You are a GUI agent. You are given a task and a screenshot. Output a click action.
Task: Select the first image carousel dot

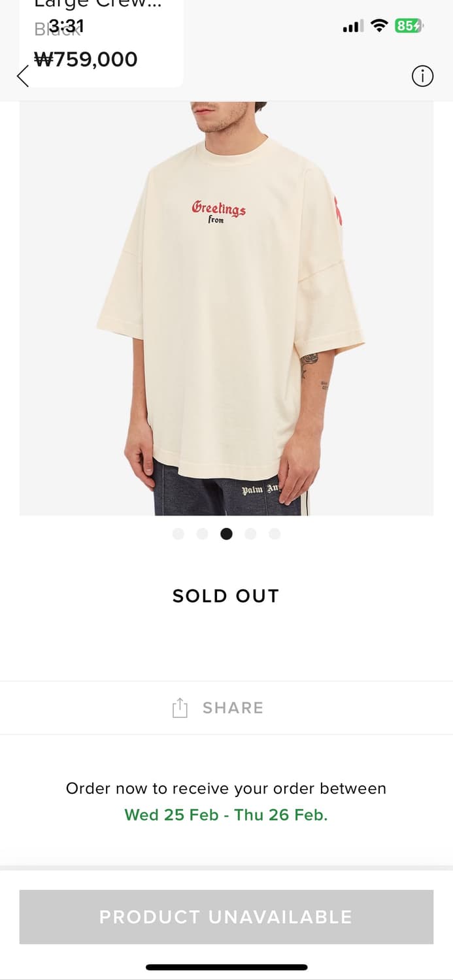(x=178, y=534)
